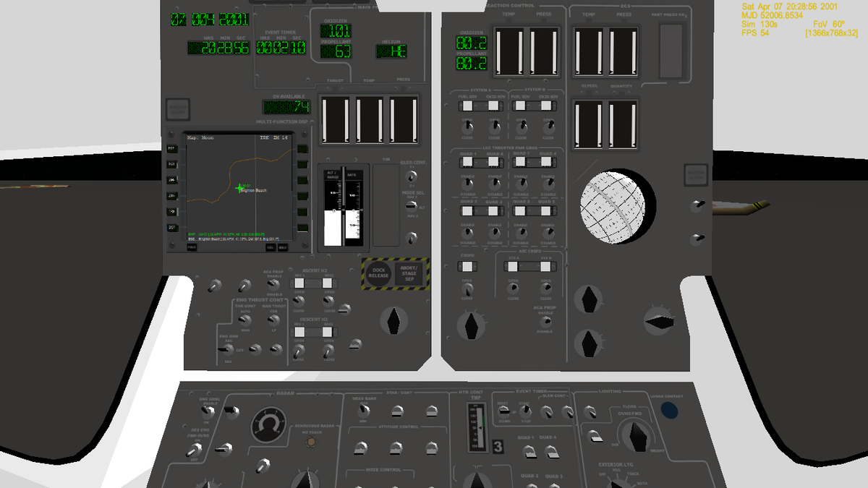Click the DOCK RELEASE button

tap(378, 273)
